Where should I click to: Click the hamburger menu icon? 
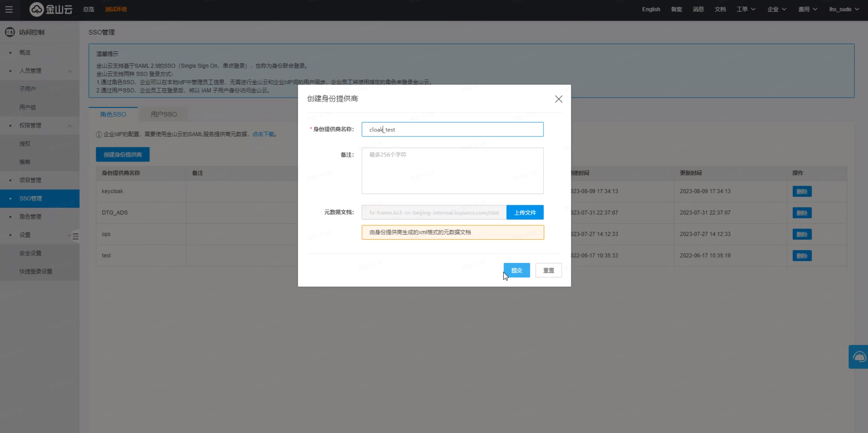(x=9, y=9)
